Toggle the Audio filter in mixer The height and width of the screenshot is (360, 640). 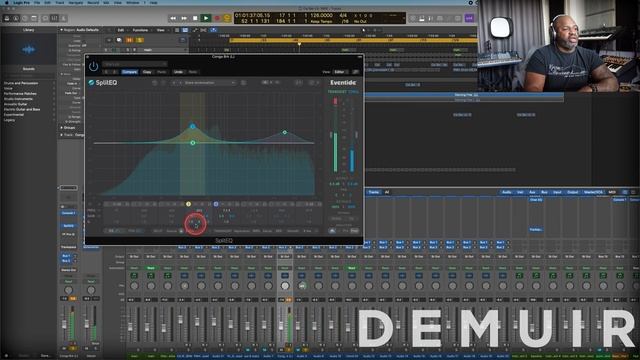[x=507, y=192]
